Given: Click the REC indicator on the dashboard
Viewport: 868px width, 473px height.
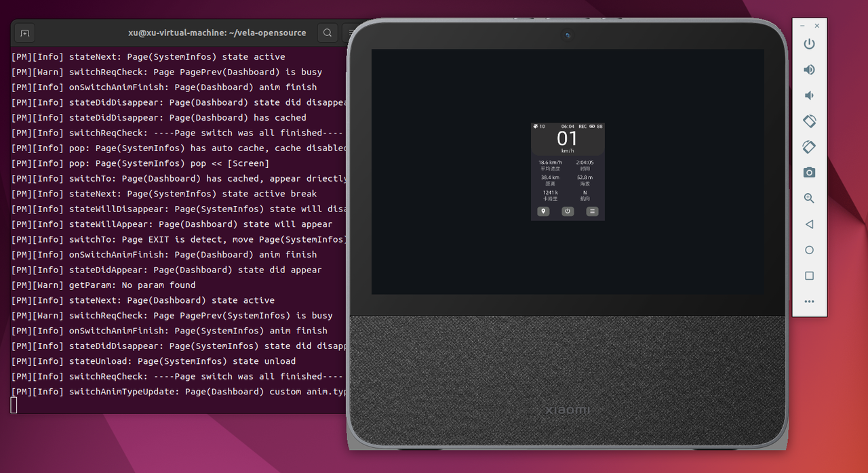Looking at the screenshot, I should point(583,126).
